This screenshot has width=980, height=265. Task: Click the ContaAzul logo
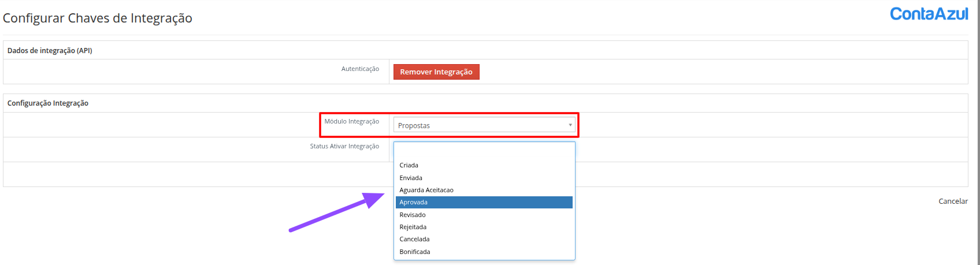click(x=929, y=14)
